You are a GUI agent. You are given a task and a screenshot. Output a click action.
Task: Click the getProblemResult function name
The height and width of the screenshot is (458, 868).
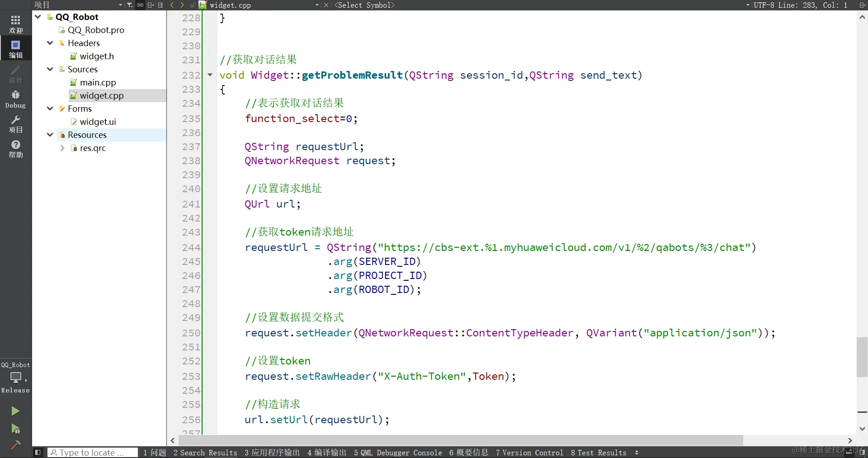(x=352, y=75)
